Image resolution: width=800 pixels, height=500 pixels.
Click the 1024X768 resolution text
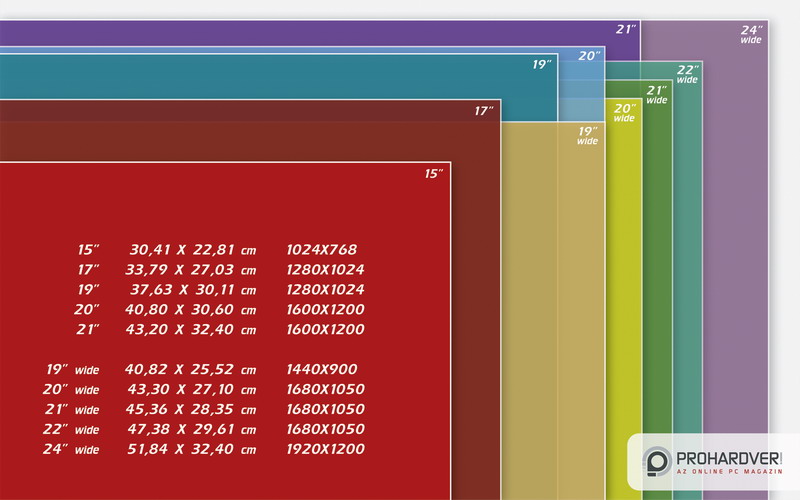pos(321,250)
